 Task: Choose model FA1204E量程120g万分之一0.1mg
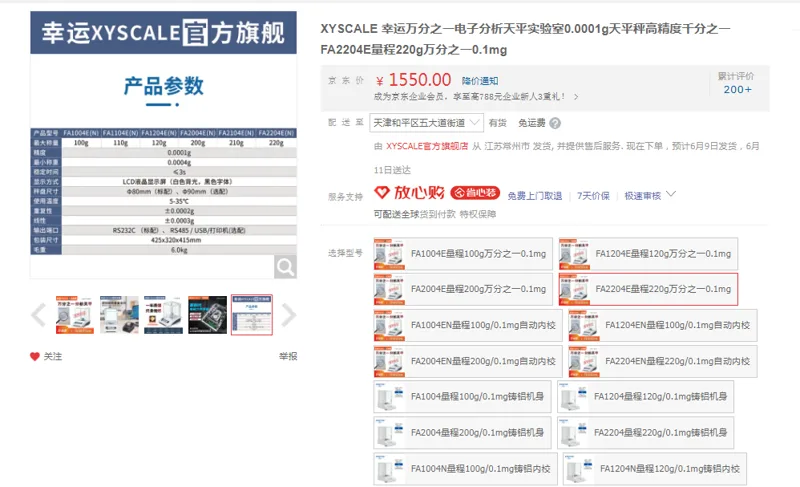pyautogui.click(x=648, y=253)
